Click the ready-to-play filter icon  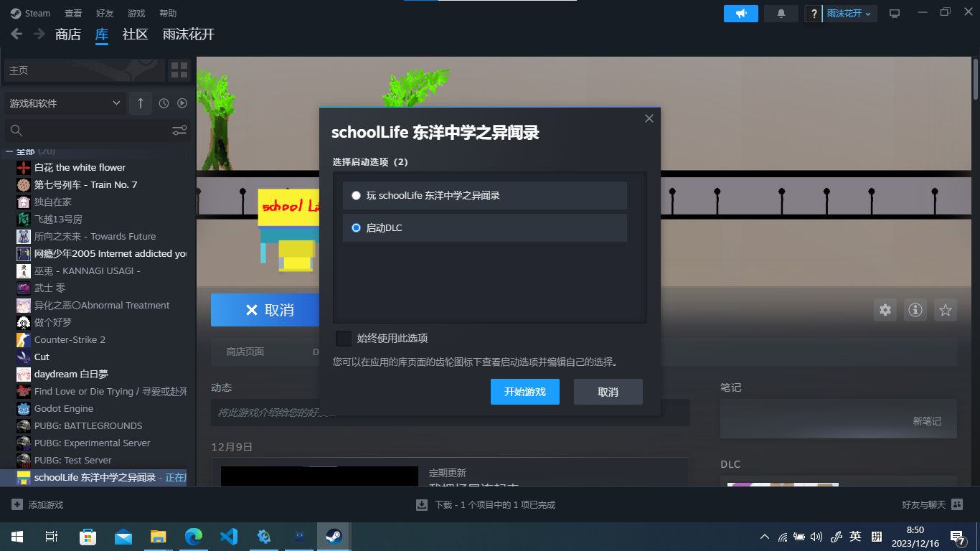coord(182,103)
